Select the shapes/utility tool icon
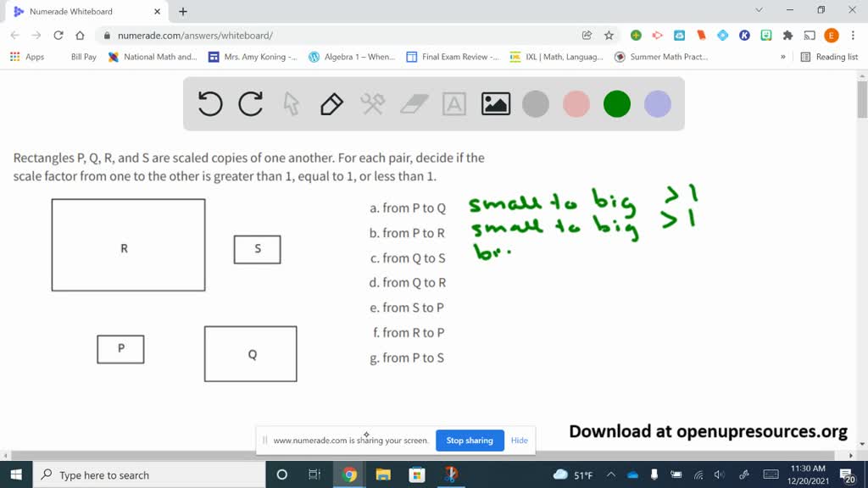The width and height of the screenshot is (868, 488). tap(372, 103)
